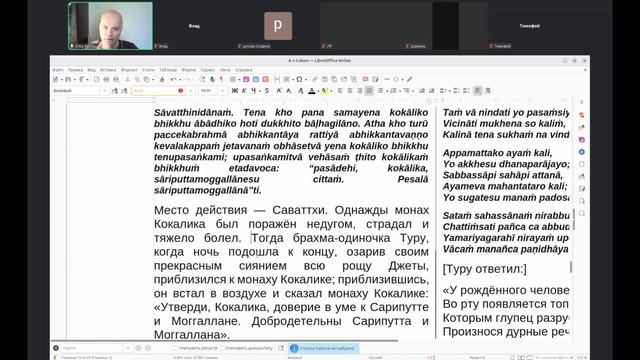
Task: Toggle Italic (К) formatting
Action: 244,91
